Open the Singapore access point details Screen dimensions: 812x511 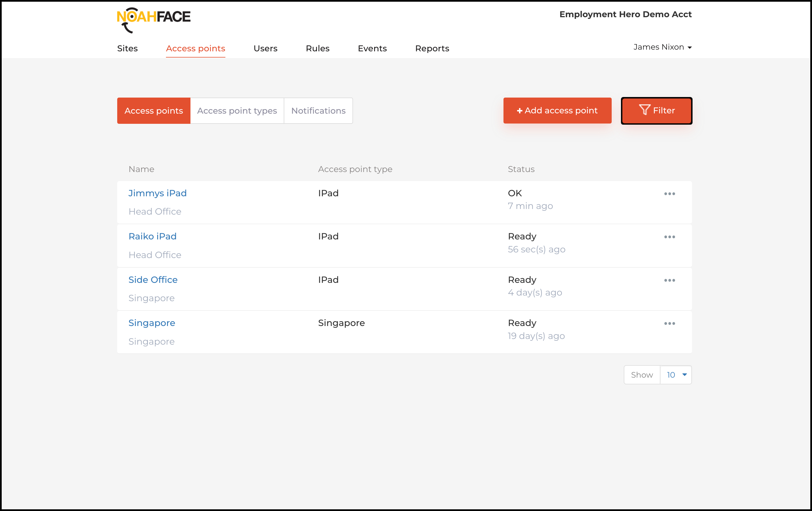coord(152,323)
